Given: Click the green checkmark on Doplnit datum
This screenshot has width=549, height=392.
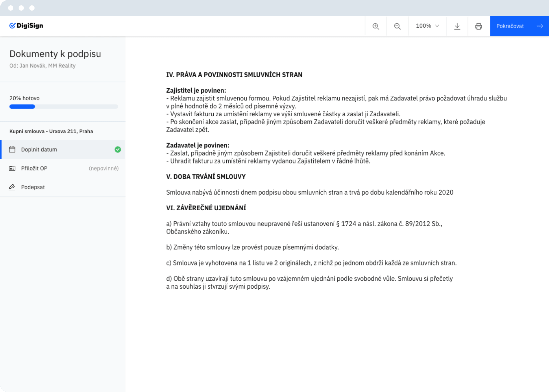Looking at the screenshot, I should click(118, 149).
